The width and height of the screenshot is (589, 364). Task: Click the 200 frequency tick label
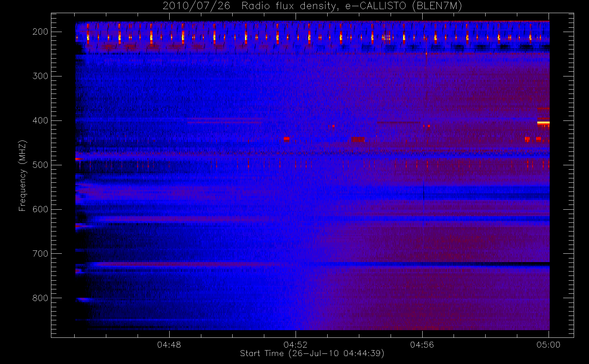pos(40,32)
